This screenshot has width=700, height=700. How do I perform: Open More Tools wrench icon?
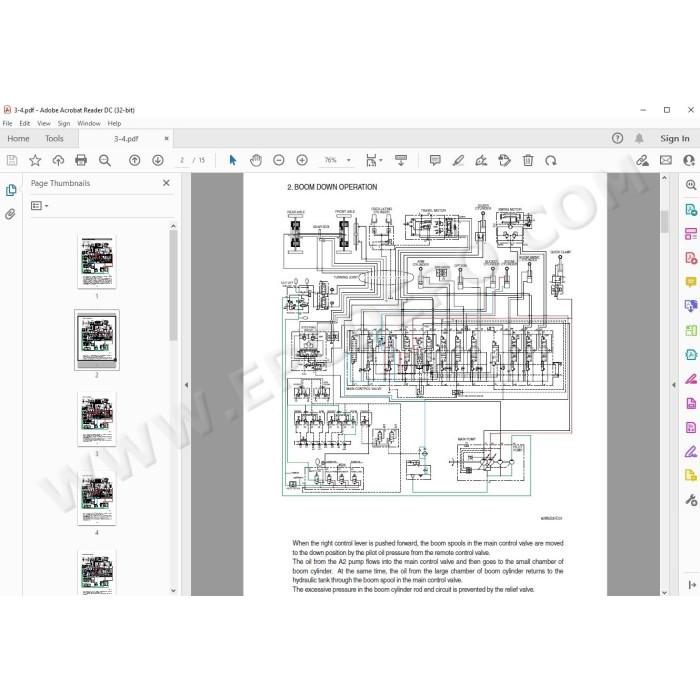click(691, 500)
